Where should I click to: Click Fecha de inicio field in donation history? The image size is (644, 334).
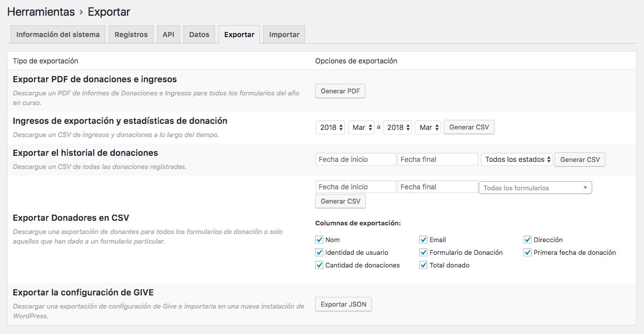[x=355, y=159]
